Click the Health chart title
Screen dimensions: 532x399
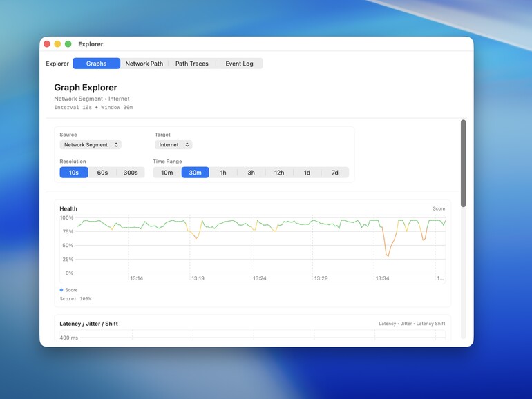[x=68, y=209]
